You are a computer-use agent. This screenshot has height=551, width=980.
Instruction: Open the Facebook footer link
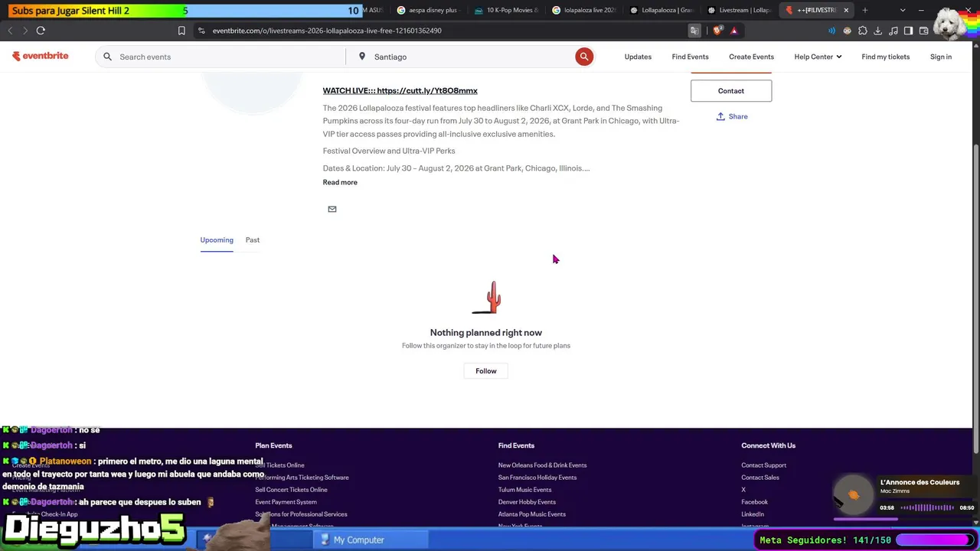click(754, 502)
